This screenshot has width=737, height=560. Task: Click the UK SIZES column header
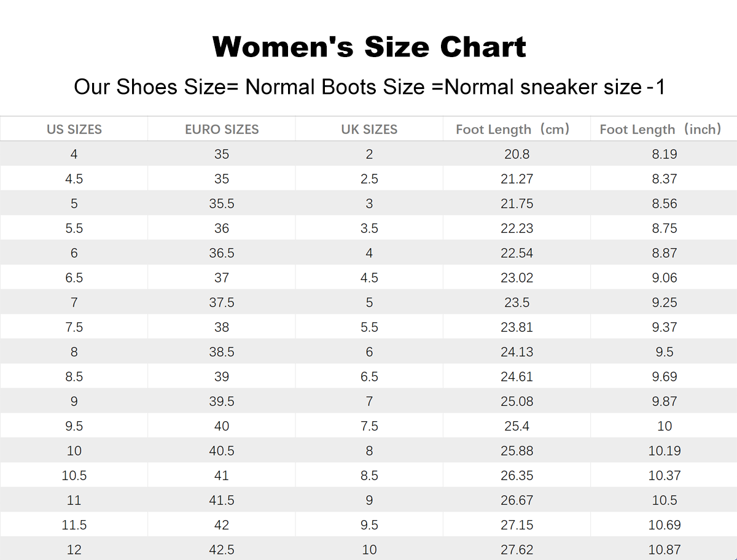coord(369,130)
